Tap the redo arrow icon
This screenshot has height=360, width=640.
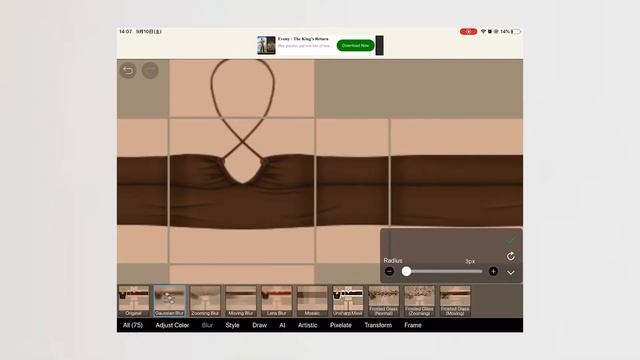tap(150, 71)
